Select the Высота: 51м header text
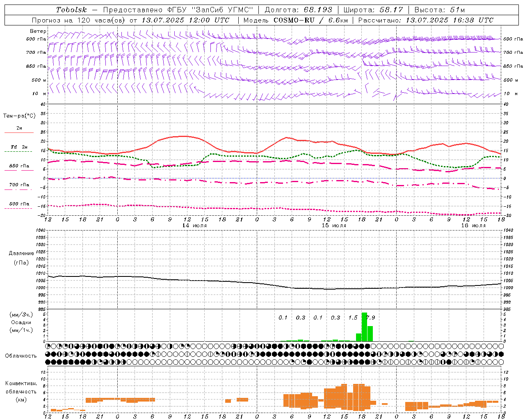 pyautogui.click(x=439, y=10)
